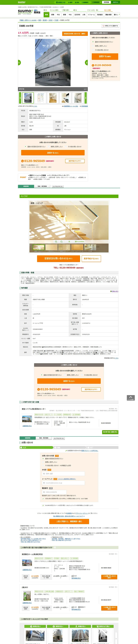
Task: Move the thumbnail strip left
Action: [20, 98]
